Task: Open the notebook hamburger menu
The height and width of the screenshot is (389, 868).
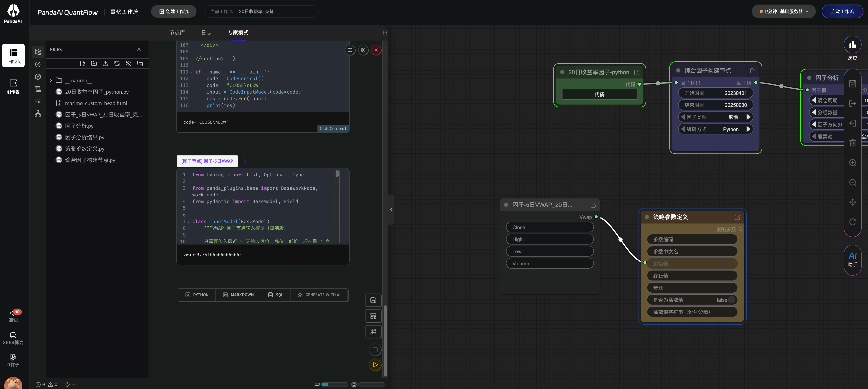Action: [x=350, y=50]
